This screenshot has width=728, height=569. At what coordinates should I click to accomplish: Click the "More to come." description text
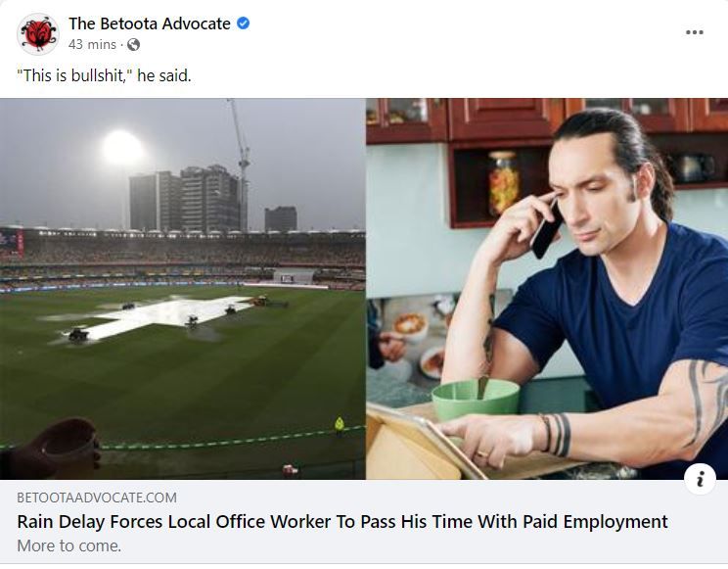(68, 545)
